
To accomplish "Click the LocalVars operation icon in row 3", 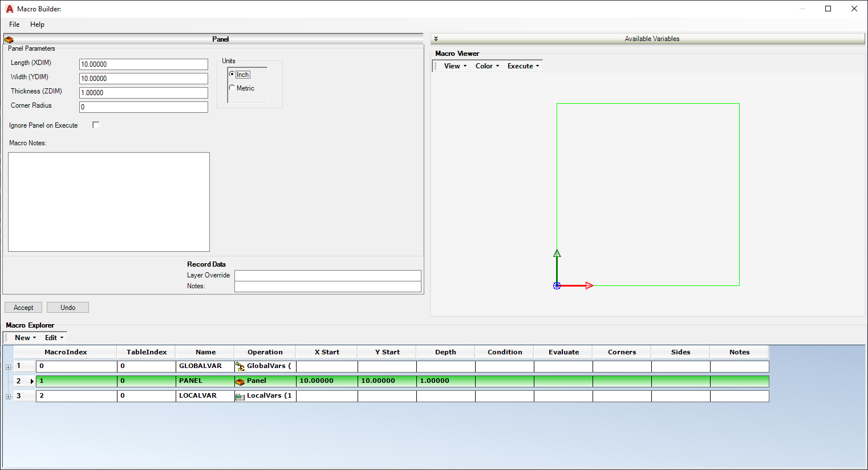I will coord(240,395).
